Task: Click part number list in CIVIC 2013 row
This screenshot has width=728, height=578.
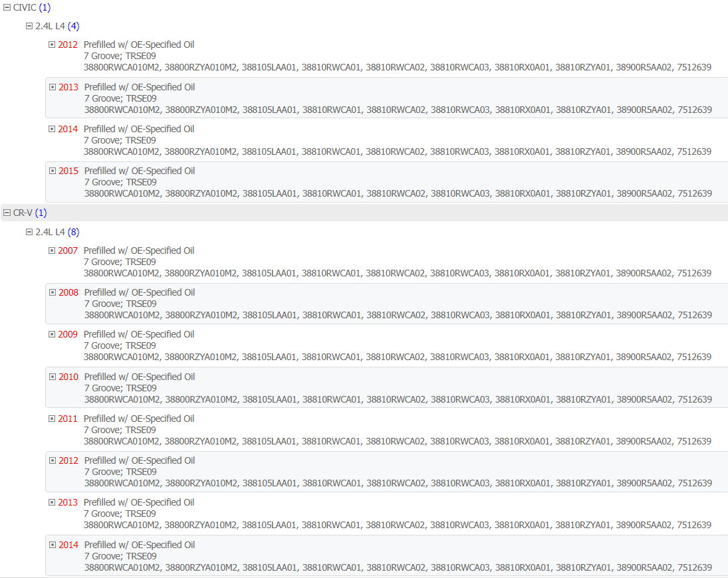Action: 398,110
